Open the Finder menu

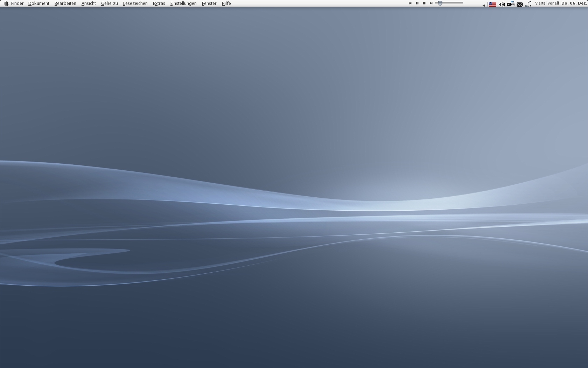[x=17, y=3]
